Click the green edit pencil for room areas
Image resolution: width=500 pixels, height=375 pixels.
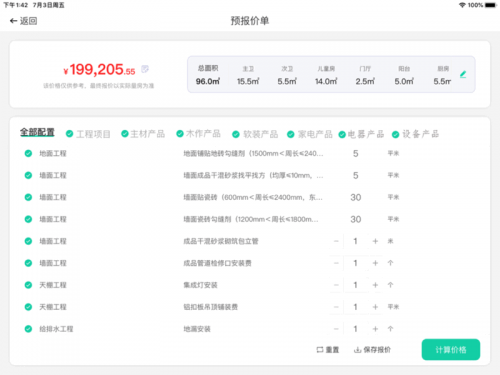(x=463, y=74)
